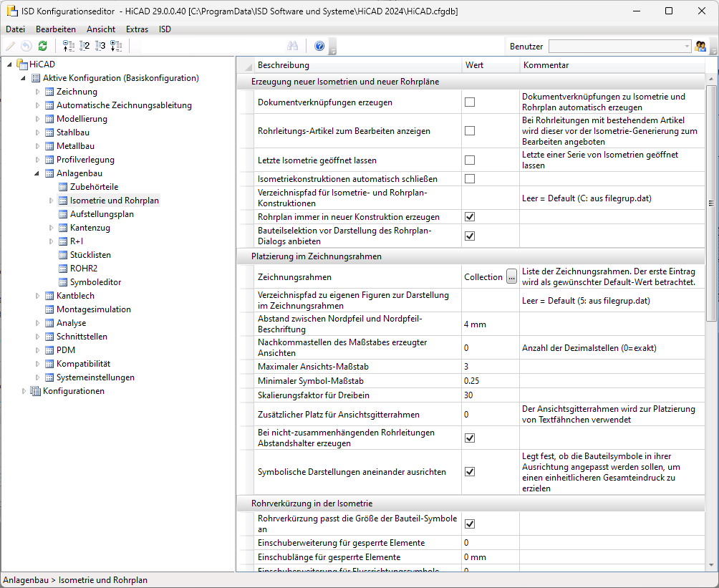Click the expand to level 2 icon
Screen dimensions: 719x588
pos(85,46)
